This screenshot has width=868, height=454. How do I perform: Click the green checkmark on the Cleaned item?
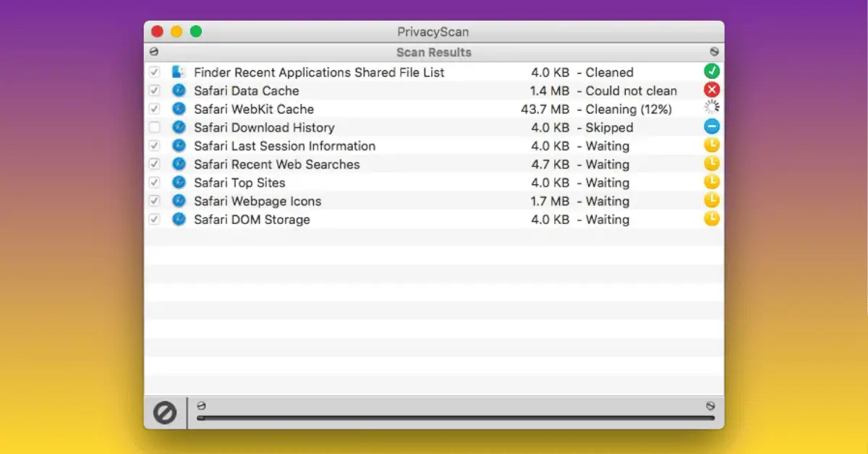(711, 71)
